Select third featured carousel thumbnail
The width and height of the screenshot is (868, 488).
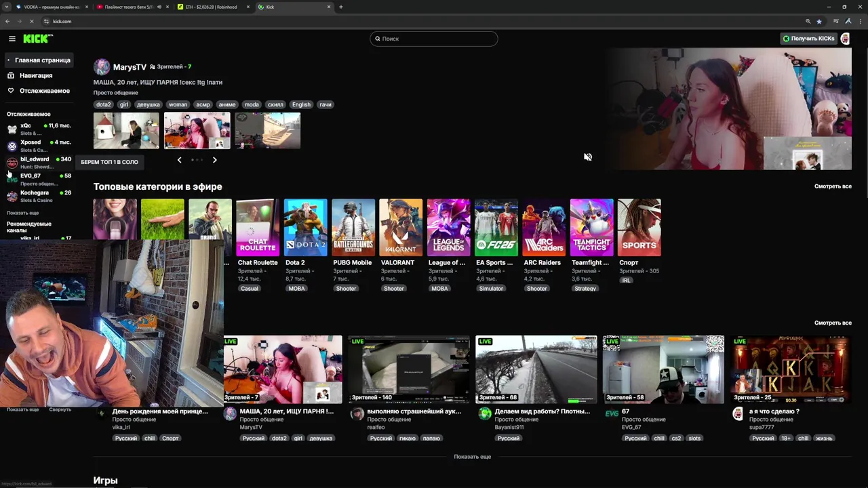coord(267,130)
